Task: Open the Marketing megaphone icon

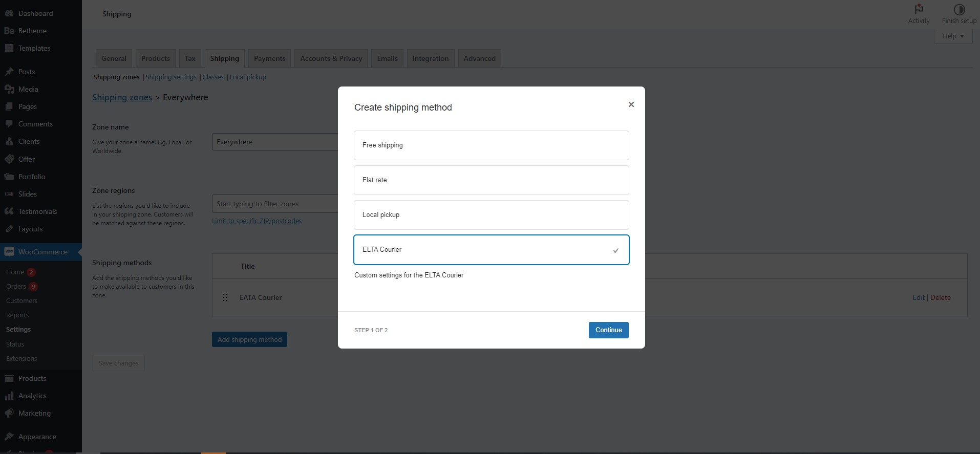Action: (9, 413)
